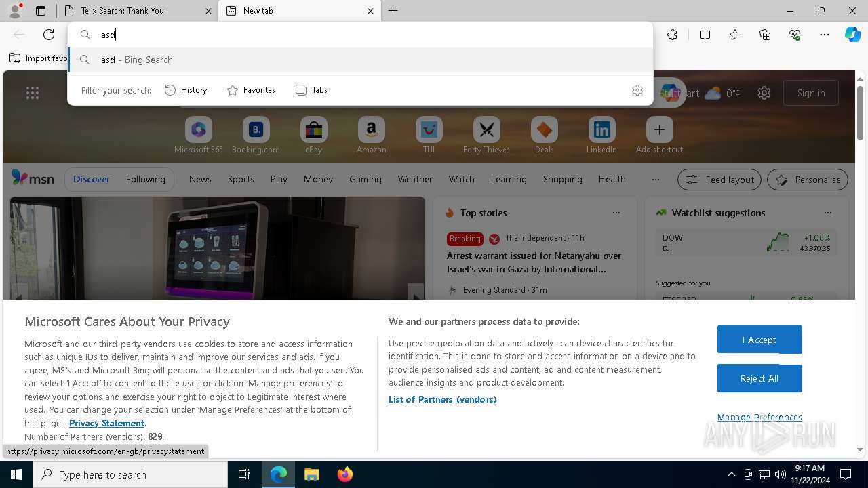Filter search by History
The image size is (868, 488).
[186, 90]
